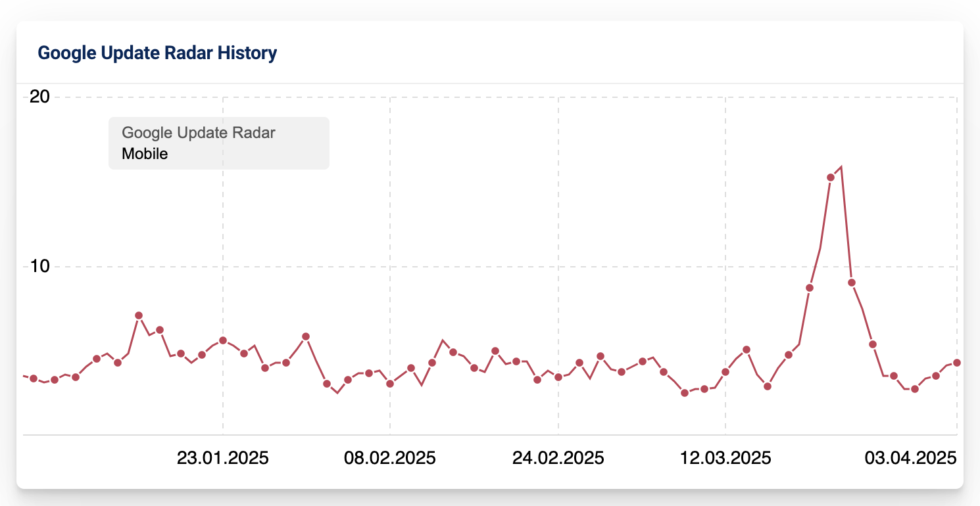This screenshot has width=980, height=506.
Task: Click the 24.02.2025 x-axis date label
Action: 558,458
